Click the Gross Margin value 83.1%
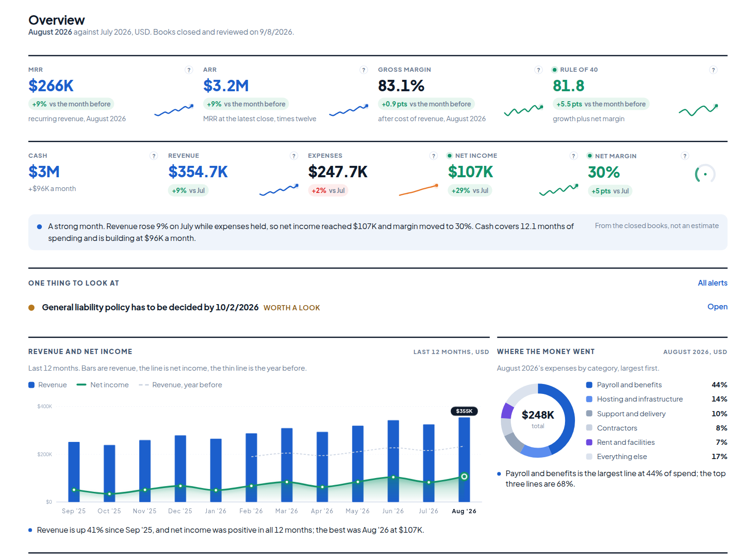Image resolution: width=756 pixels, height=556 pixels. click(x=402, y=86)
